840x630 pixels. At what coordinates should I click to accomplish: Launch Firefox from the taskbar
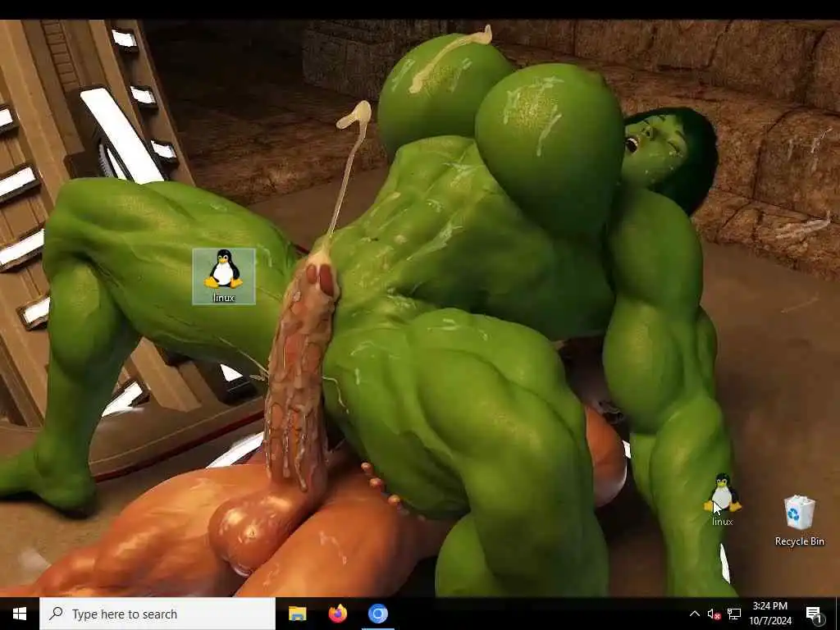coord(337,614)
